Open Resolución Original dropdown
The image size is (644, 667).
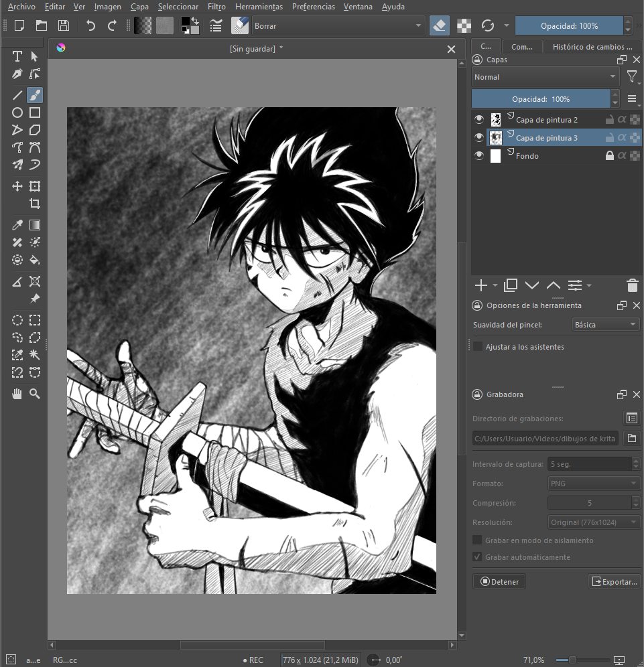tap(593, 522)
